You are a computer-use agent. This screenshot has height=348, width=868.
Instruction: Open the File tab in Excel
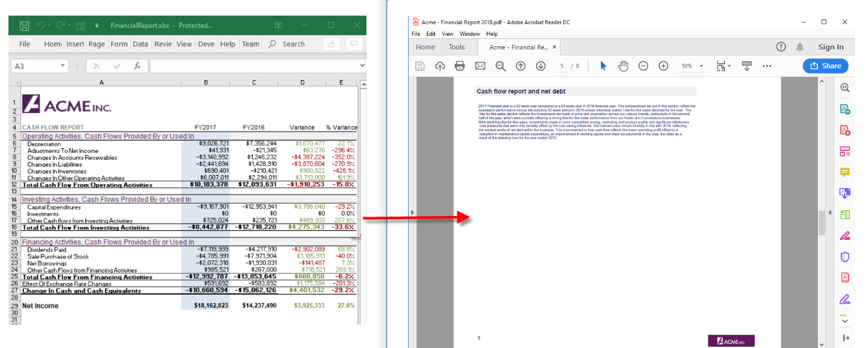click(x=25, y=44)
